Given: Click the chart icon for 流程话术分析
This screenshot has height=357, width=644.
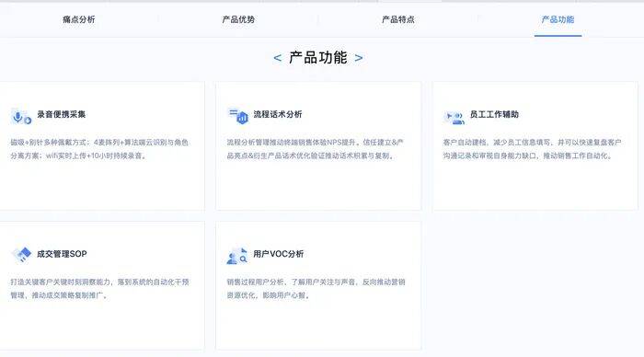Looking at the screenshot, I should pos(237,116).
